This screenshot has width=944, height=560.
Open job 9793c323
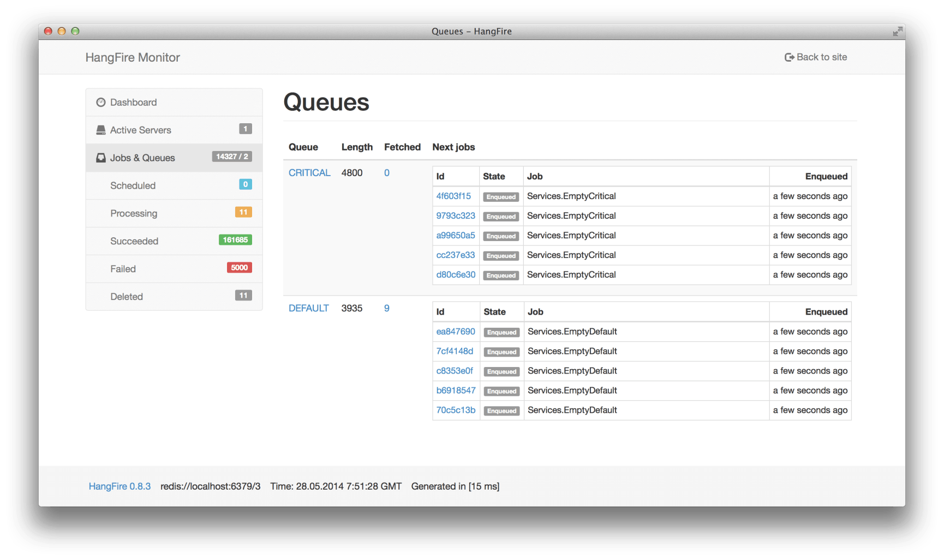click(x=456, y=216)
